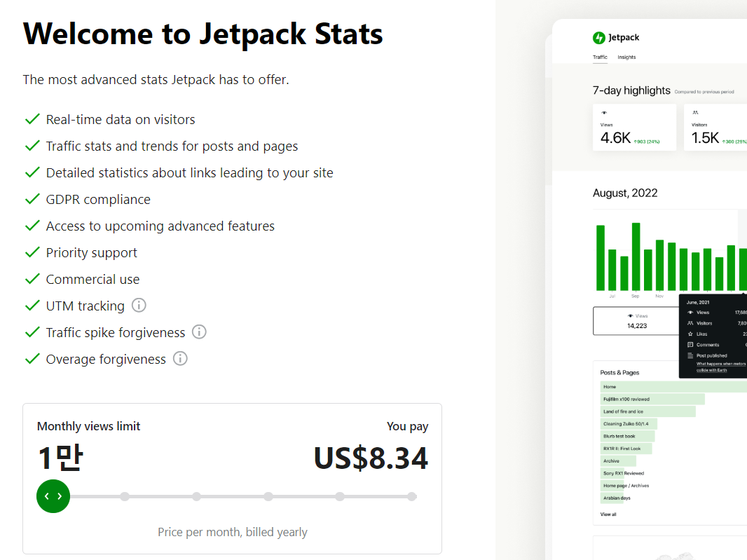
Task: Click the left chevron on the green slider handle
Action: [x=48, y=496]
